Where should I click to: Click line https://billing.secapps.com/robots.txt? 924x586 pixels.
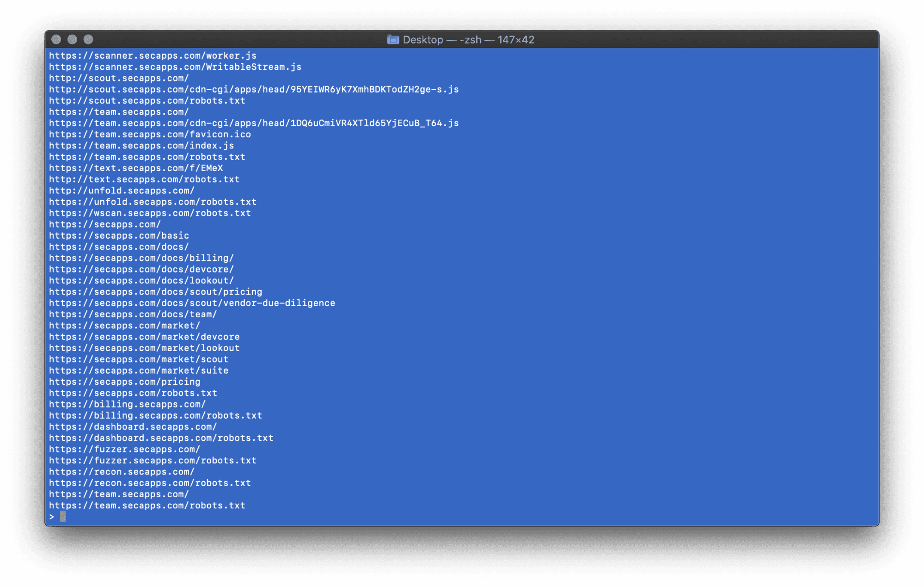click(156, 416)
